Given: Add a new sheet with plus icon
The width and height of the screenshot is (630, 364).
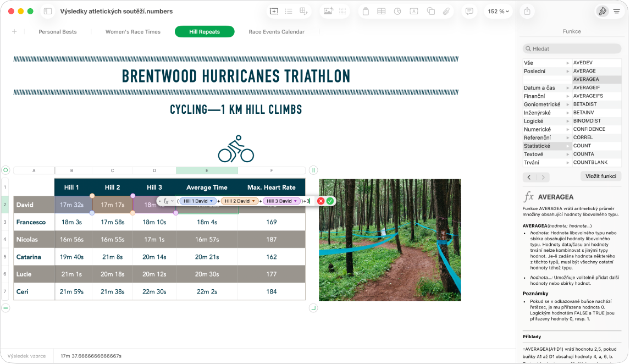Looking at the screenshot, I should tap(14, 32).
